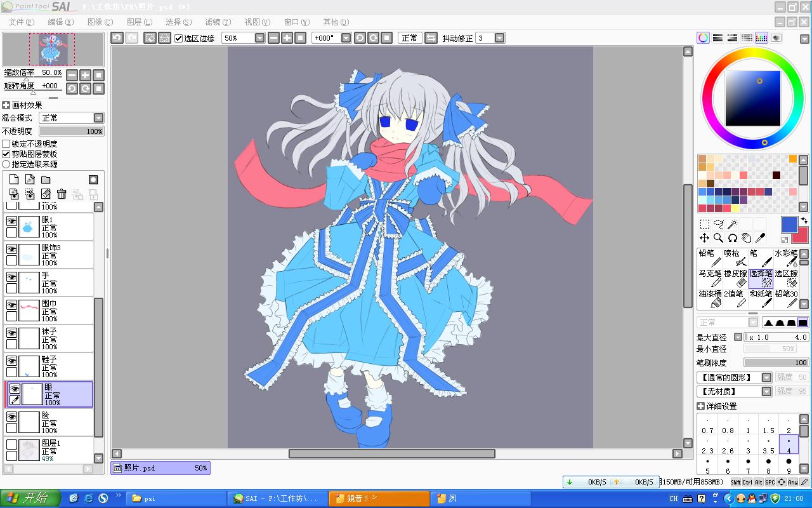
Task: Choose the 马克笔 marker tool
Action: (x=709, y=278)
